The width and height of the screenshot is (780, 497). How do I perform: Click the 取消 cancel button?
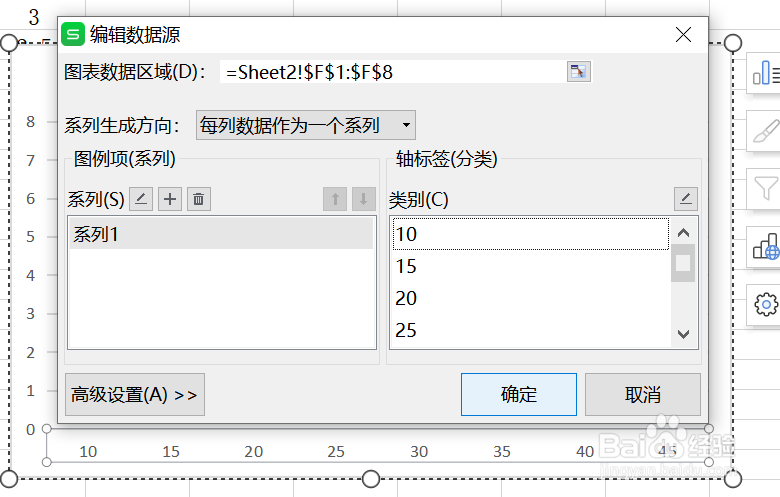pos(642,394)
